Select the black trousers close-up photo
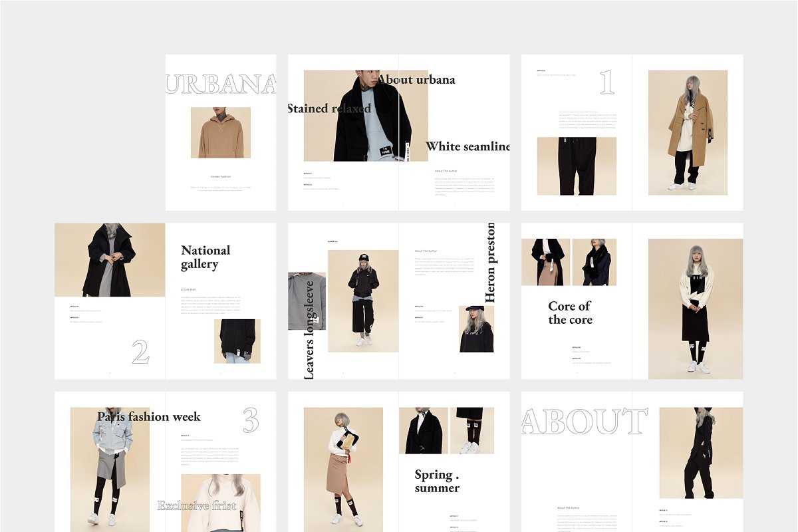This screenshot has height=532, width=798. point(577,166)
